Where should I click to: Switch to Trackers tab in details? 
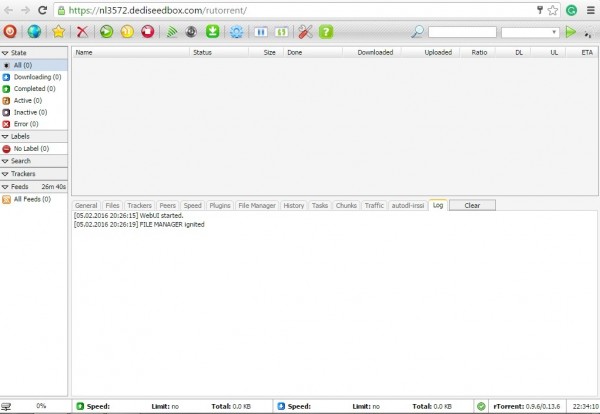click(139, 205)
